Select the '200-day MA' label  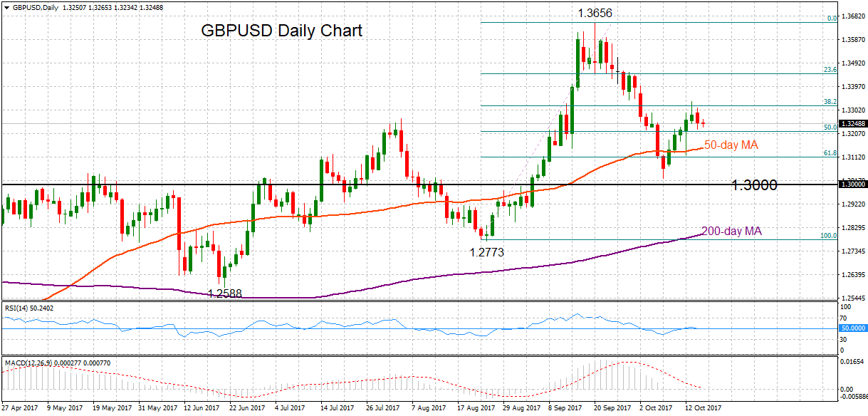coord(732,231)
